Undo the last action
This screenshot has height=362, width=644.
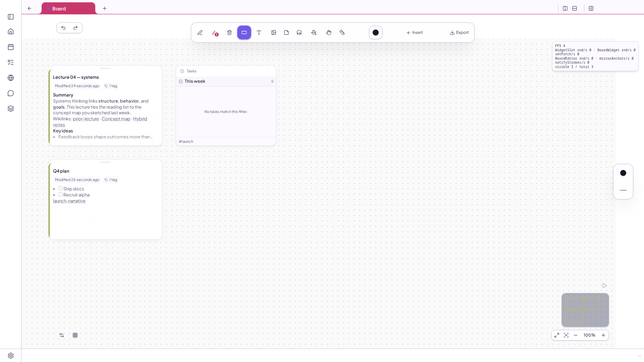click(63, 28)
